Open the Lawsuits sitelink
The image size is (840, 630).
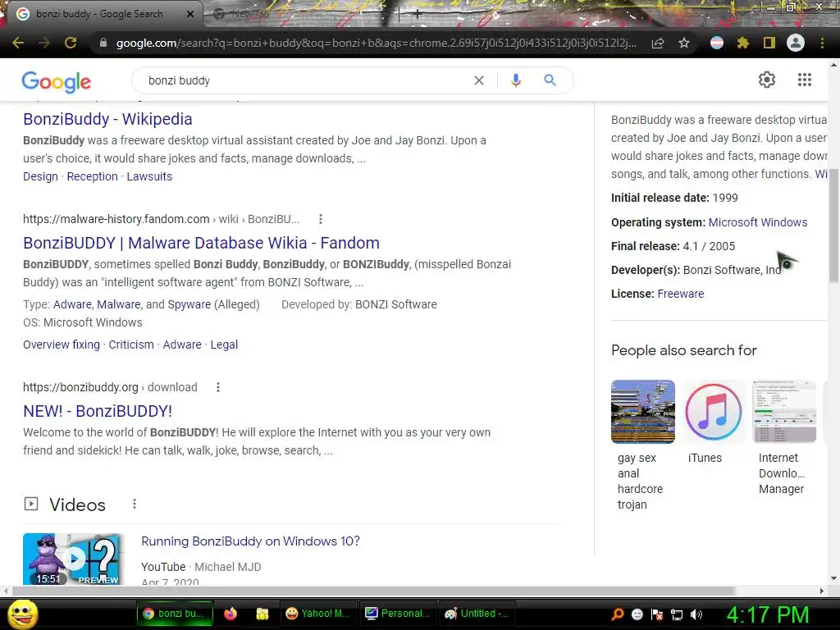coord(149,176)
